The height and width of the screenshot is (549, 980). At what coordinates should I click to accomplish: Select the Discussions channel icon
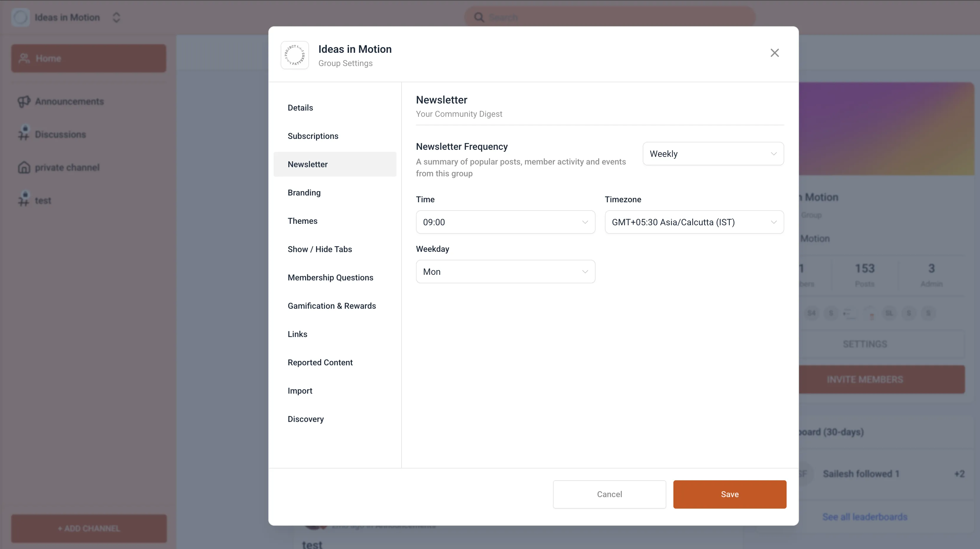click(x=24, y=134)
